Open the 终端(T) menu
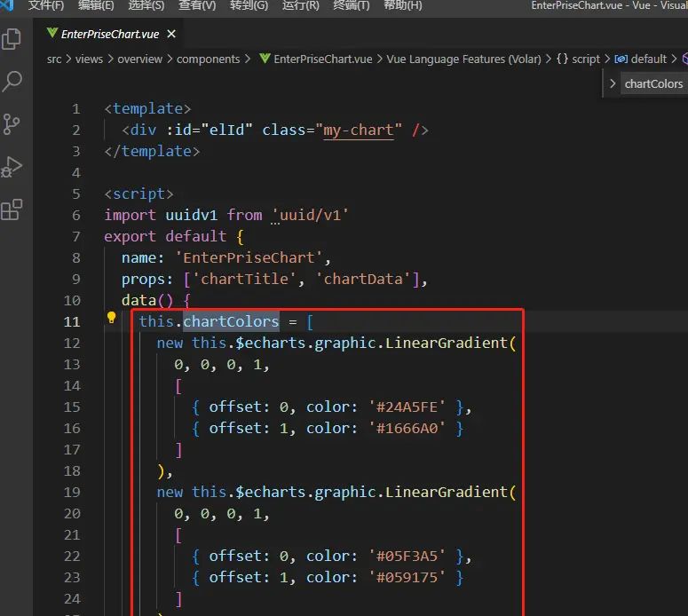This screenshot has width=688, height=616. [x=351, y=5]
